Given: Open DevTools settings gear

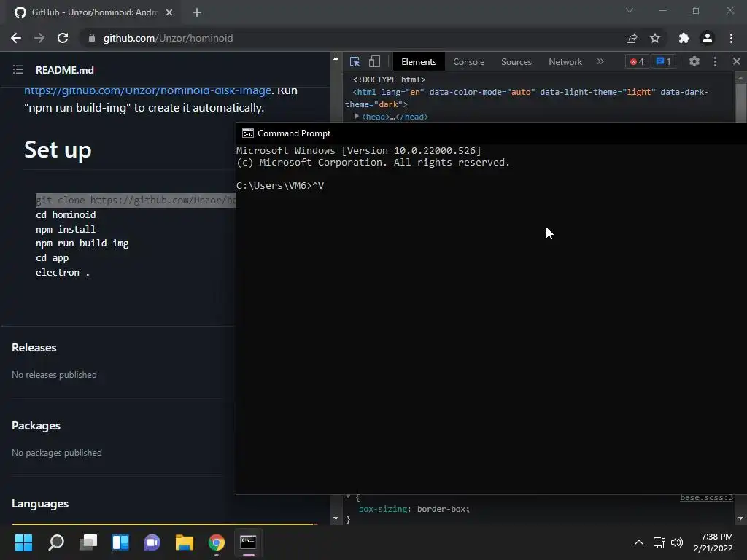Looking at the screenshot, I should point(694,61).
